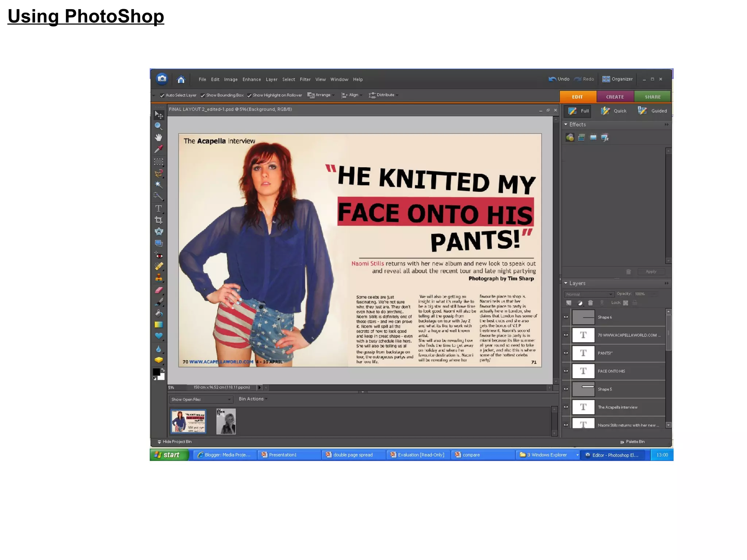Select the Zoom tool
Viewport: 747px width, 560px height.
158,126
